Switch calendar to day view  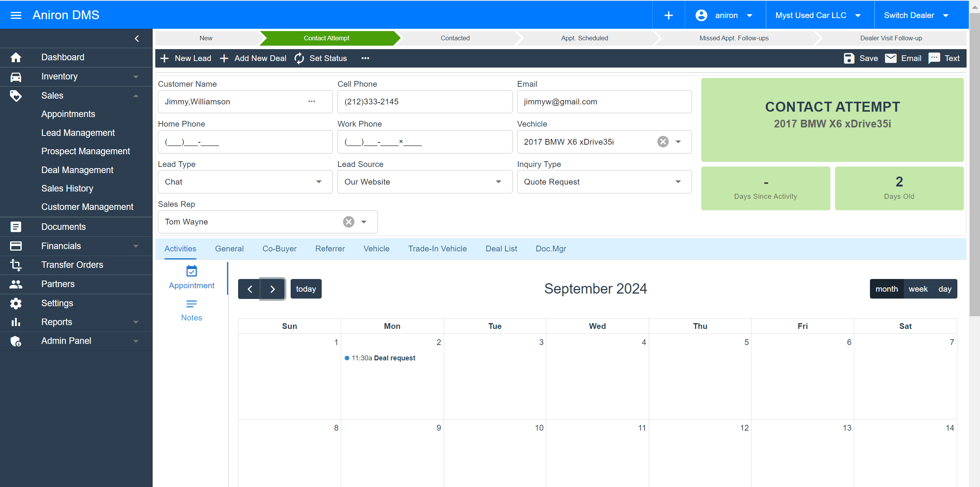(945, 289)
